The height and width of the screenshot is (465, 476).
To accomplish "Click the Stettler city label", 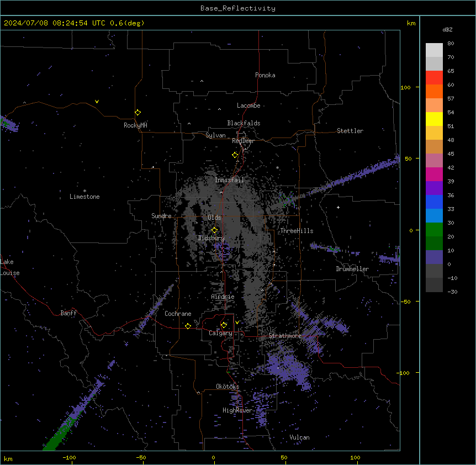I will tap(350, 131).
